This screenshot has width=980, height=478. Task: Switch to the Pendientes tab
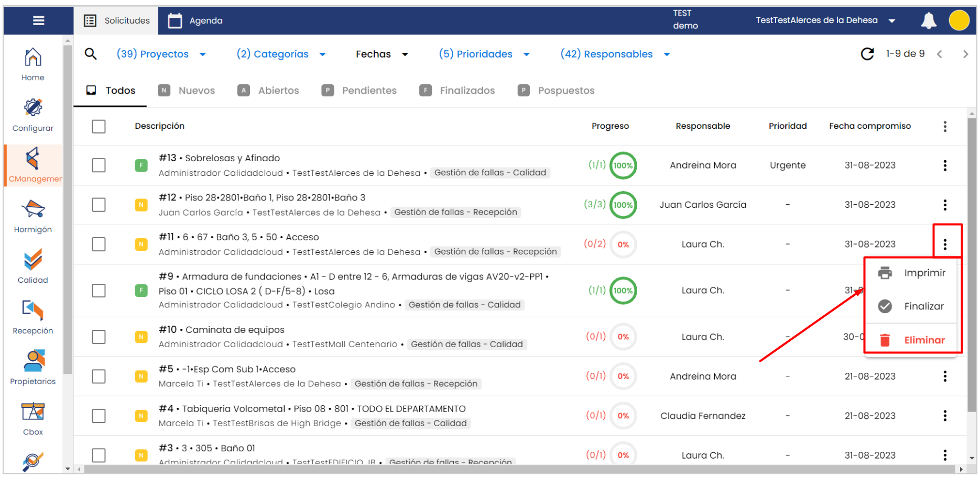pyautogui.click(x=360, y=91)
